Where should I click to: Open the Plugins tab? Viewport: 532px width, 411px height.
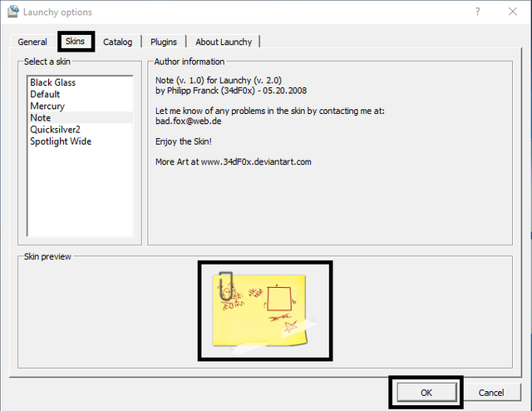164,42
